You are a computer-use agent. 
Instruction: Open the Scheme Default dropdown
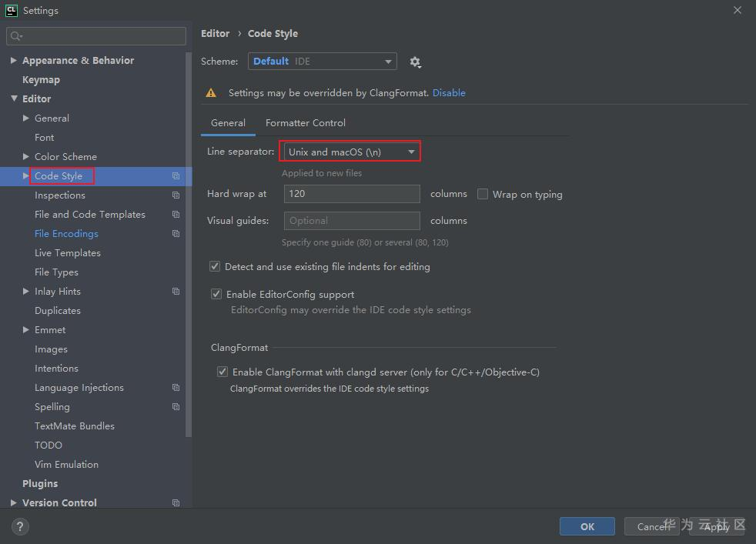[322, 62]
